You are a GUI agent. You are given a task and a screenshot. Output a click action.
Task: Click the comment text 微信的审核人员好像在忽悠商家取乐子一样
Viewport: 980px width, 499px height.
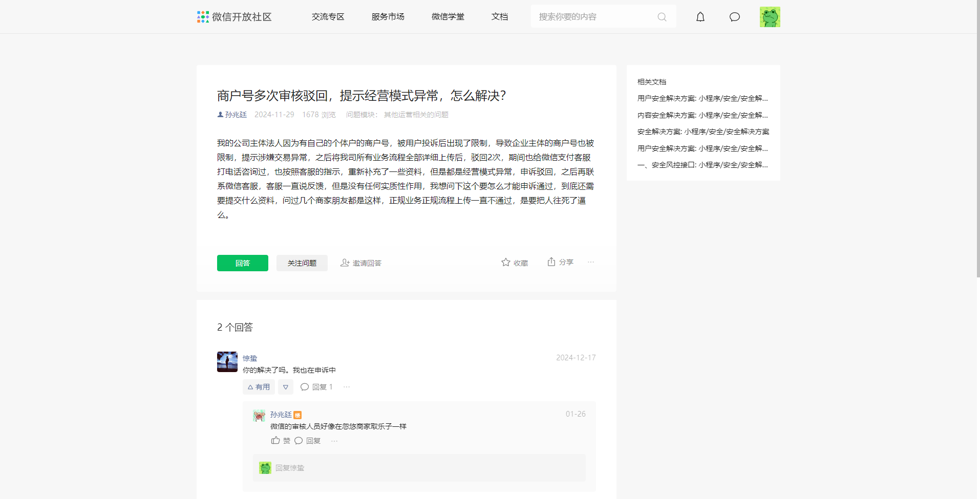click(338, 426)
